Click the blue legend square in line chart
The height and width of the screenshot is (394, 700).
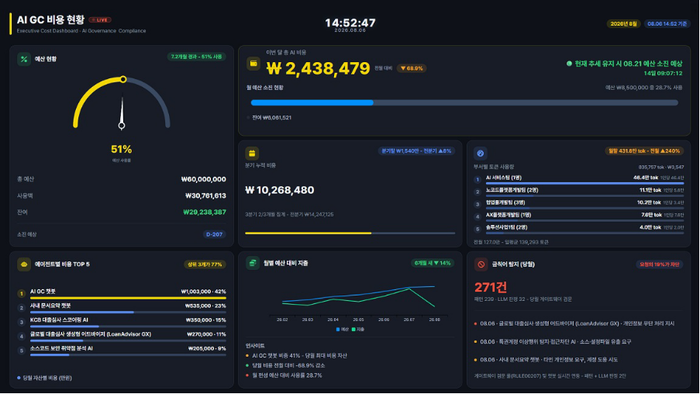click(338, 329)
